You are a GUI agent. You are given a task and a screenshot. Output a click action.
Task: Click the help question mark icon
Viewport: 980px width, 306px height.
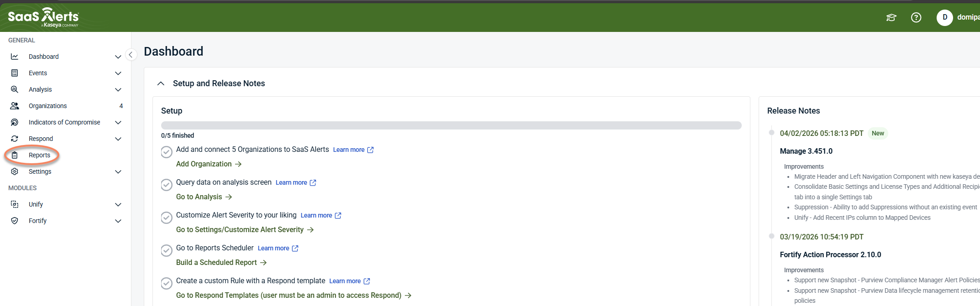916,17
